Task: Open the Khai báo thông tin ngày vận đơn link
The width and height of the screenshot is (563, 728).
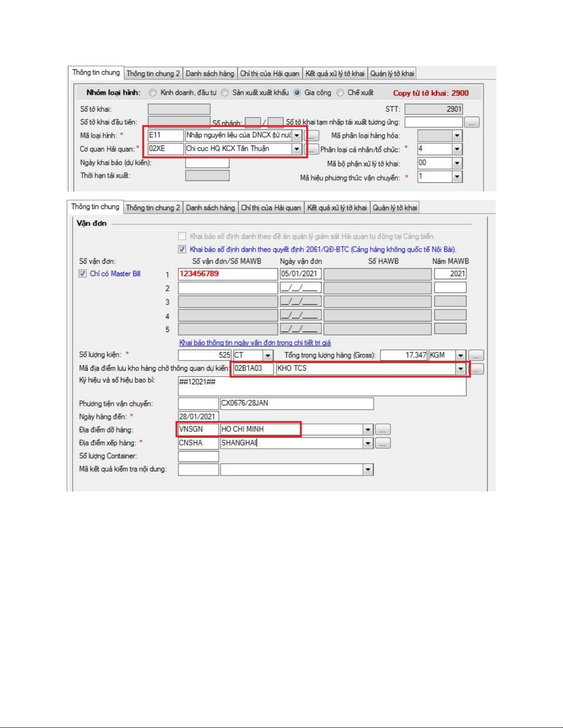Action: (255, 343)
